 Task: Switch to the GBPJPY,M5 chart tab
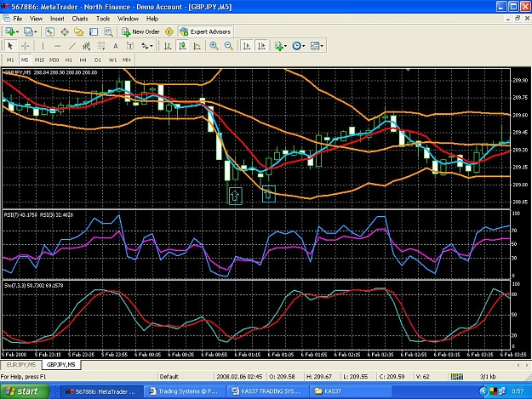[x=61, y=365]
